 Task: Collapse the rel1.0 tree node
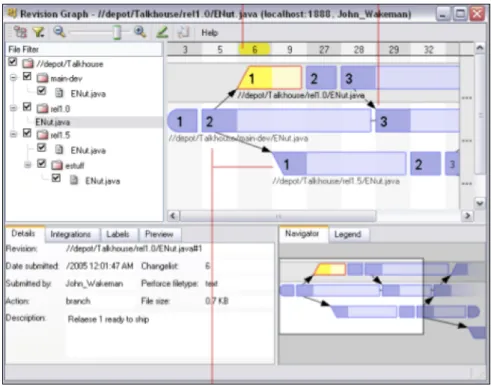[x=13, y=108]
